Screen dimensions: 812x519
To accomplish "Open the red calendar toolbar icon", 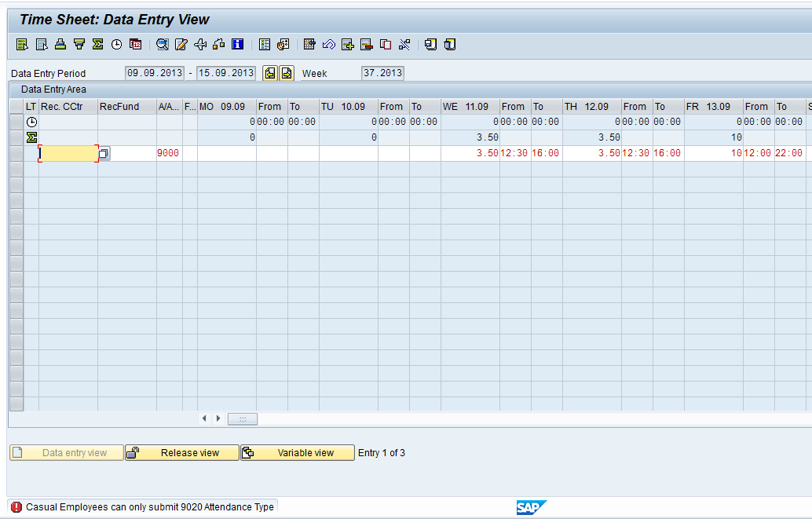I will [136, 45].
